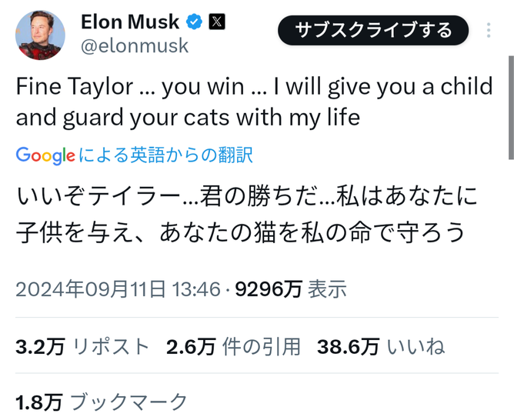Screen dimensions: 514x420
Task: Click the による英語からの翻訳 translation link
Action: click(x=165, y=155)
